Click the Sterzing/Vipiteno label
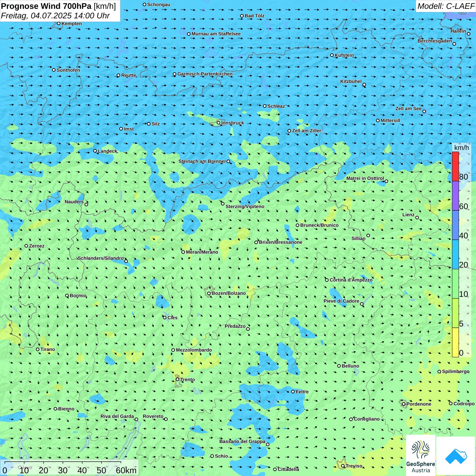The width and height of the screenshot is (476, 476). pyautogui.click(x=245, y=207)
